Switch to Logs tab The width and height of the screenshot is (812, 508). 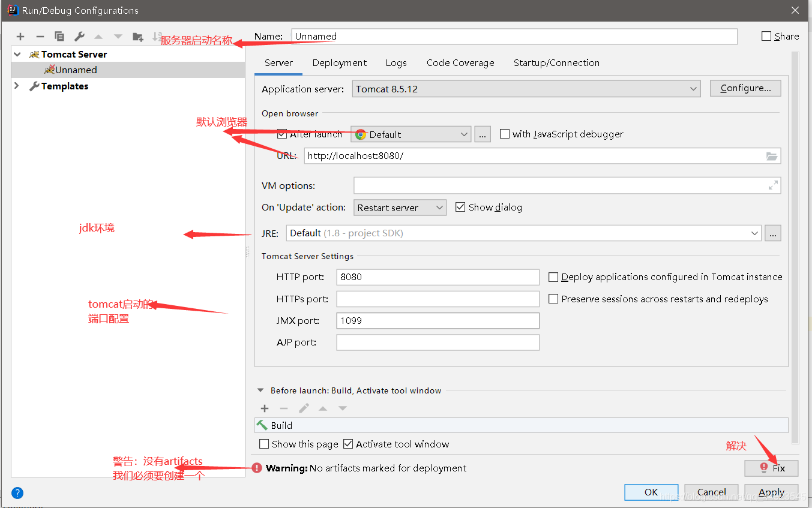point(396,62)
